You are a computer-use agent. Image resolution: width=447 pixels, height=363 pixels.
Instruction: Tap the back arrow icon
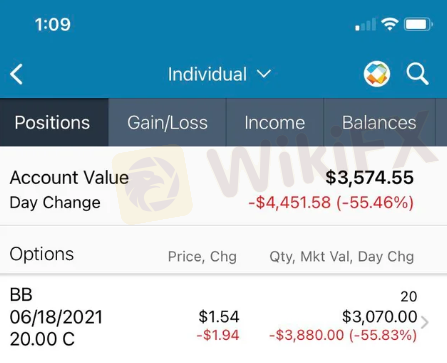[x=16, y=74]
